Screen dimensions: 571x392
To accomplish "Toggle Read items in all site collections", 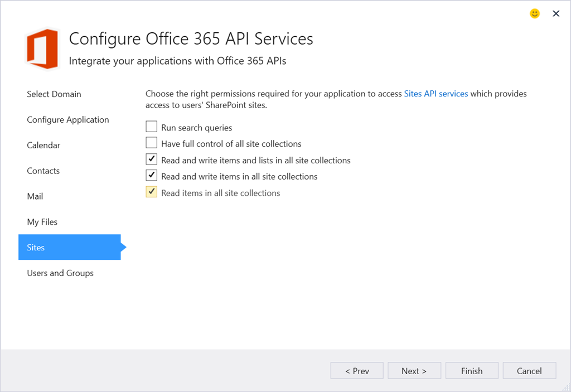I will click(x=152, y=192).
